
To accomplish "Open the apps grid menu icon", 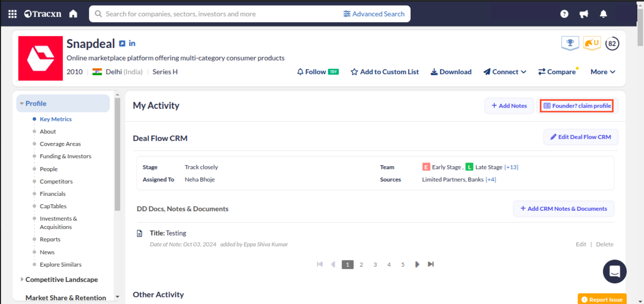I will (x=12, y=14).
